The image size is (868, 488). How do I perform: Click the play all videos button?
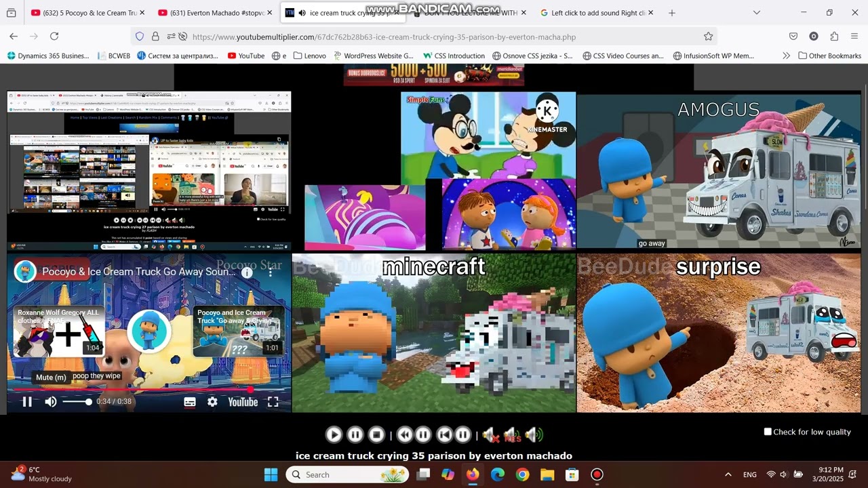coord(334,435)
